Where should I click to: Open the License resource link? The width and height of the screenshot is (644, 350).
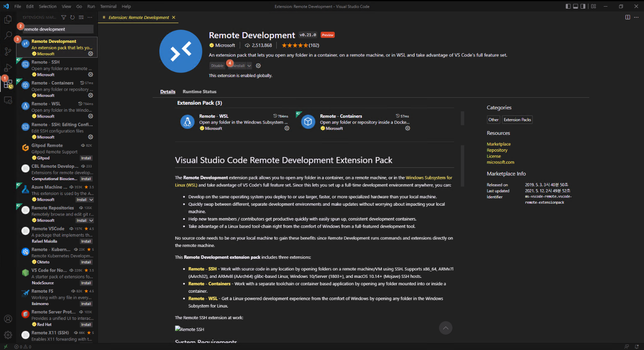[494, 156]
